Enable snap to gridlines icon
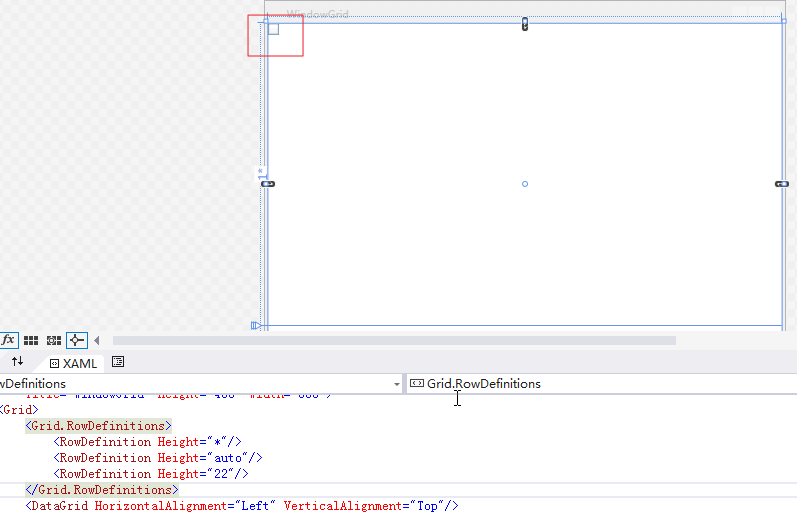The image size is (797, 520). coord(54,340)
